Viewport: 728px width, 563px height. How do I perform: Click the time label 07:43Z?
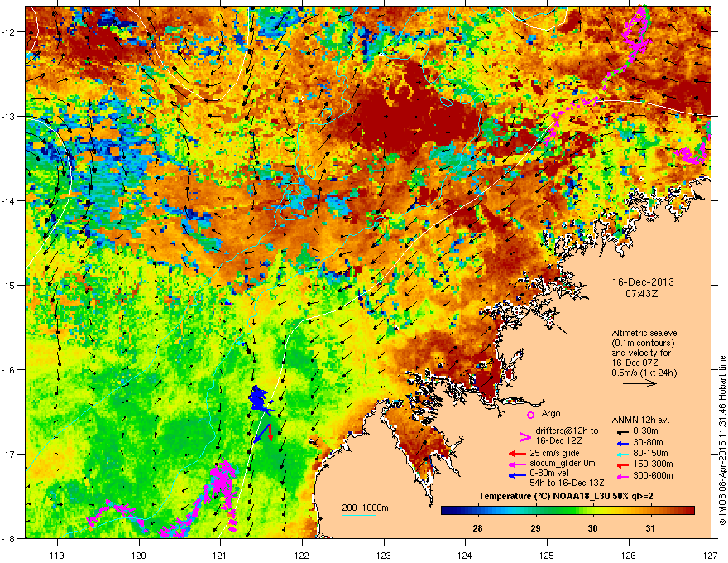click(x=642, y=294)
